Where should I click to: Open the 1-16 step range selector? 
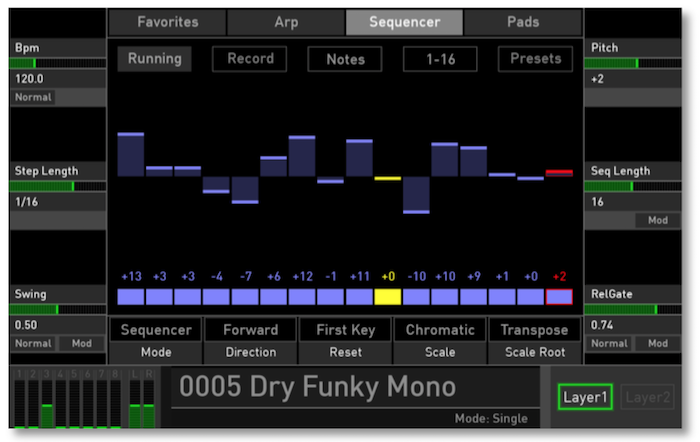coord(440,59)
